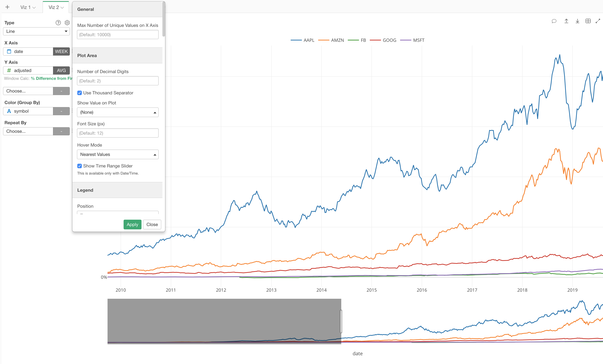Viewport: 603px width, 364px height.
Task: Toggle Use Thousand Separator checkbox
Action: click(x=80, y=93)
